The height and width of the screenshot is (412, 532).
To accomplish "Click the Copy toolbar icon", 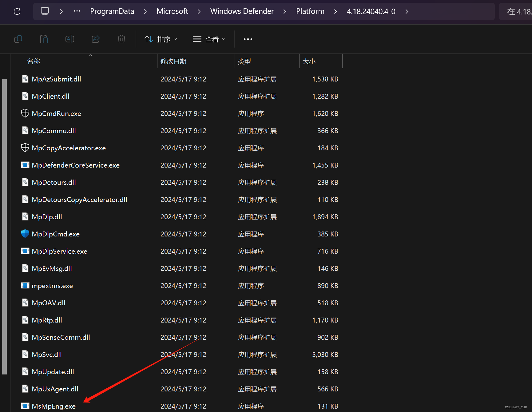I will click(18, 39).
